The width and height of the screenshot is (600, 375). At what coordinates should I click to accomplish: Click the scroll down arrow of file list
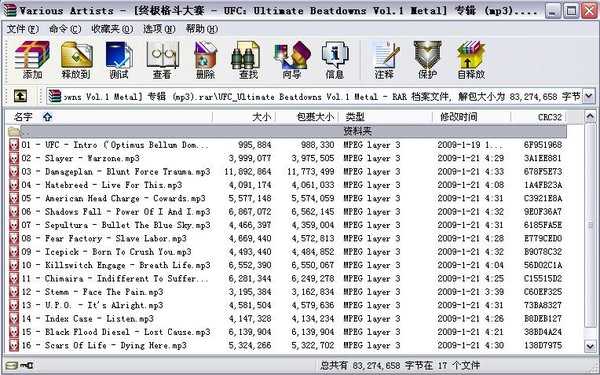pyautogui.click(x=590, y=346)
